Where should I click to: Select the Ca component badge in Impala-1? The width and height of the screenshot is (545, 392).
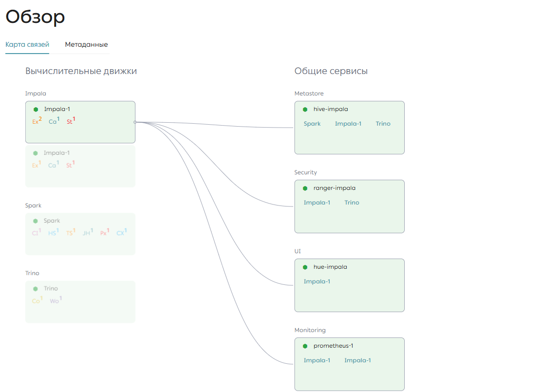click(54, 121)
